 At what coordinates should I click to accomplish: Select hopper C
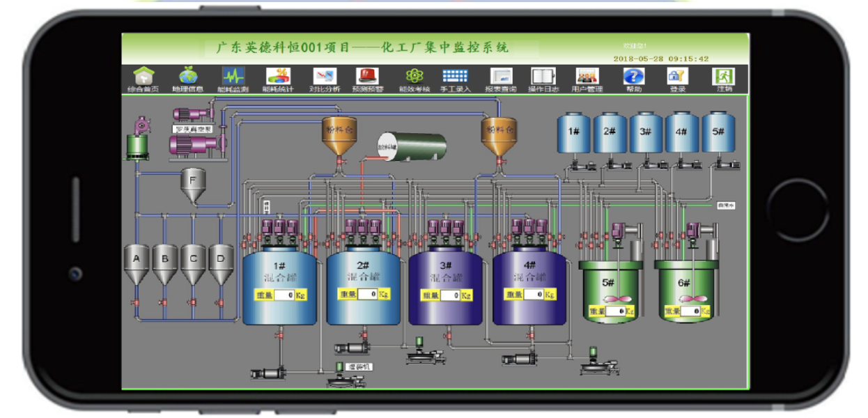pyautogui.click(x=193, y=265)
